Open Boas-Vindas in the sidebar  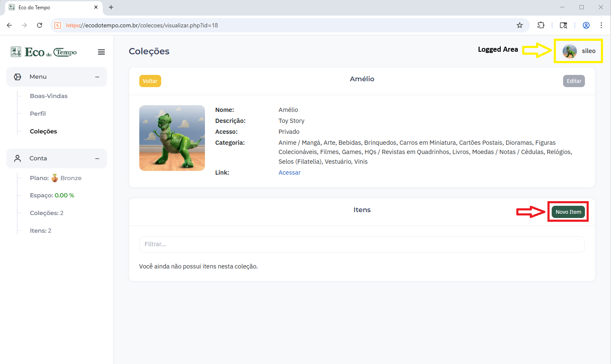coord(49,96)
